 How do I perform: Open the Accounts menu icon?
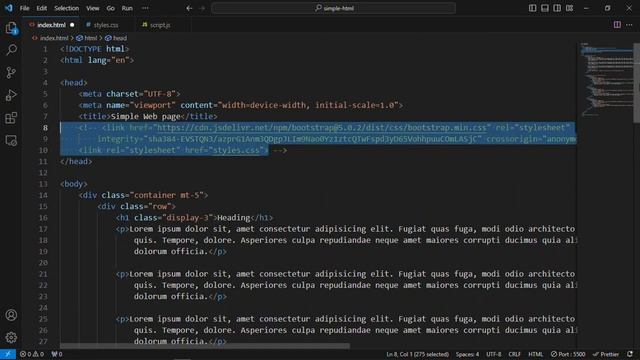tap(11, 315)
